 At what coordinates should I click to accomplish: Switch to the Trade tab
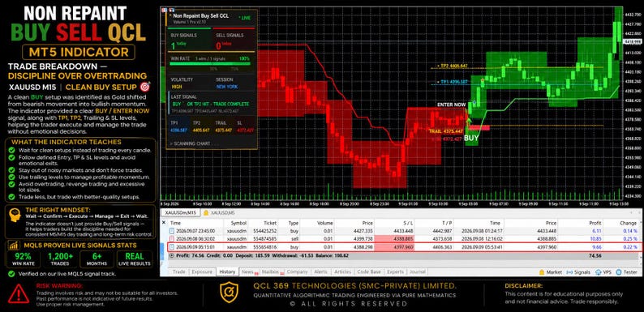tap(178, 271)
